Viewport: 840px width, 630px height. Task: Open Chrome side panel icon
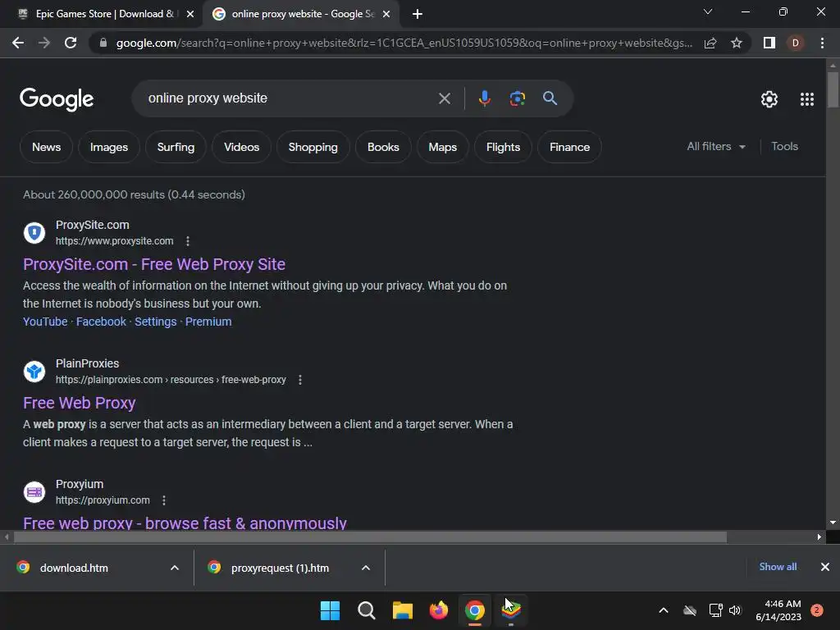[x=769, y=43]
